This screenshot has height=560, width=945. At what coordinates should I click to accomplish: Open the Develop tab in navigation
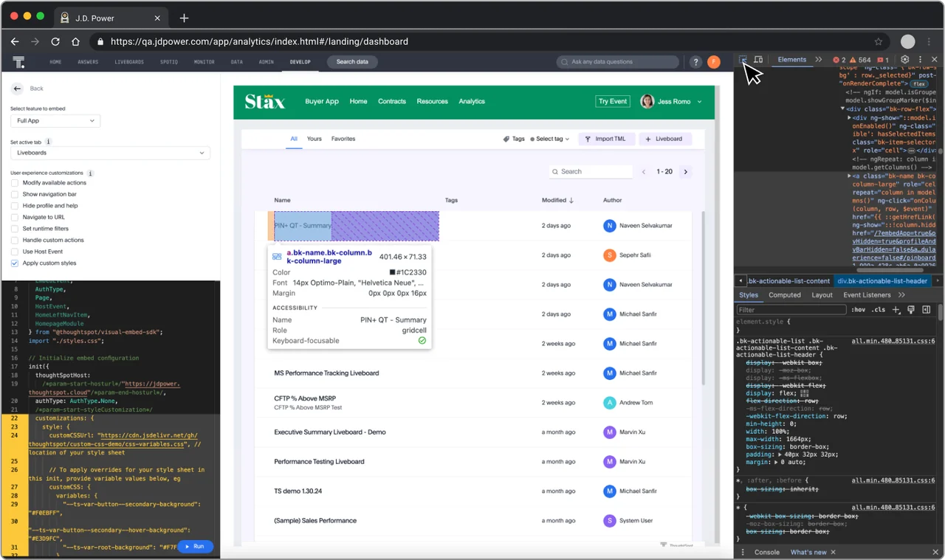(300, 62)
